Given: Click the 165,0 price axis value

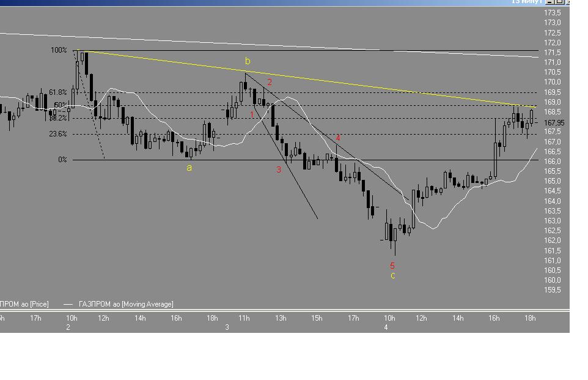Looking at the screenshot, I should (x=553, y=181).
